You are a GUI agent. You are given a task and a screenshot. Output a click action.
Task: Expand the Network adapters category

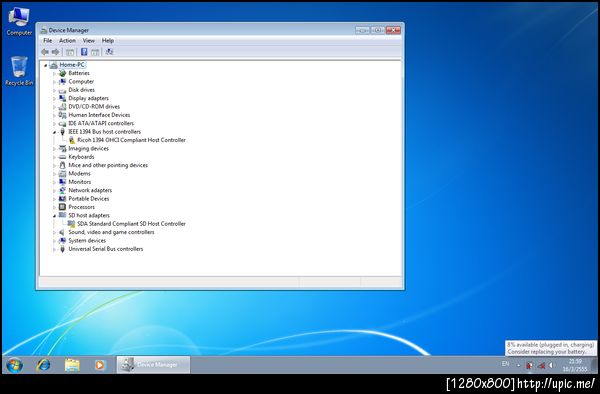tap(54, 190)
